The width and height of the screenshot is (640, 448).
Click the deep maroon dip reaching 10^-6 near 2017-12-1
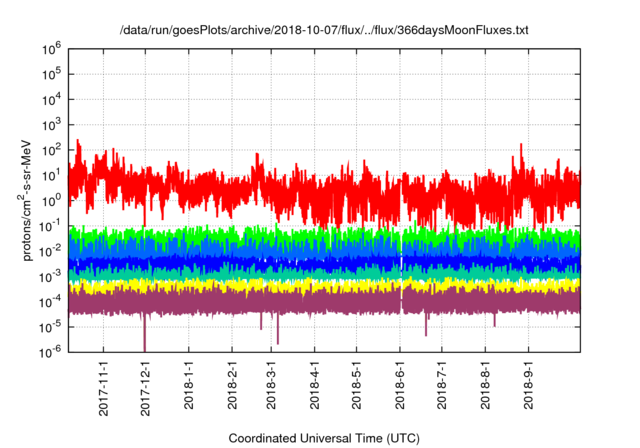point(144,333)
